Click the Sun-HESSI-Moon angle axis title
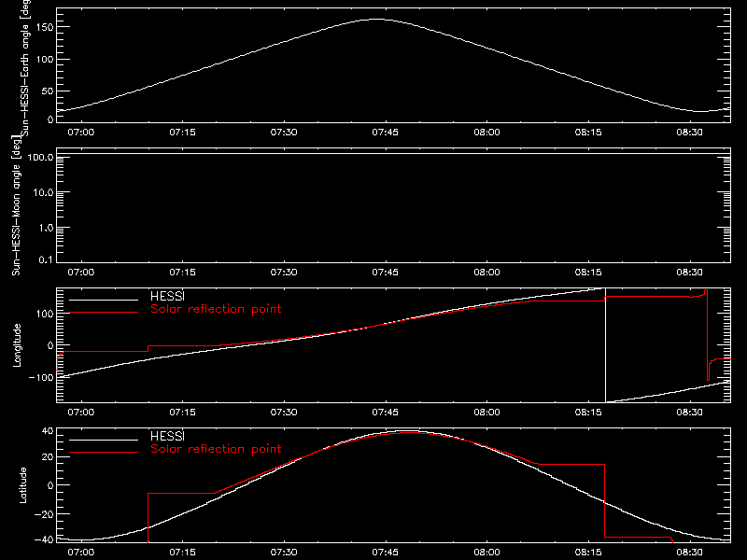747x560 pixels. pyautogui.click(x=16, y=205)
